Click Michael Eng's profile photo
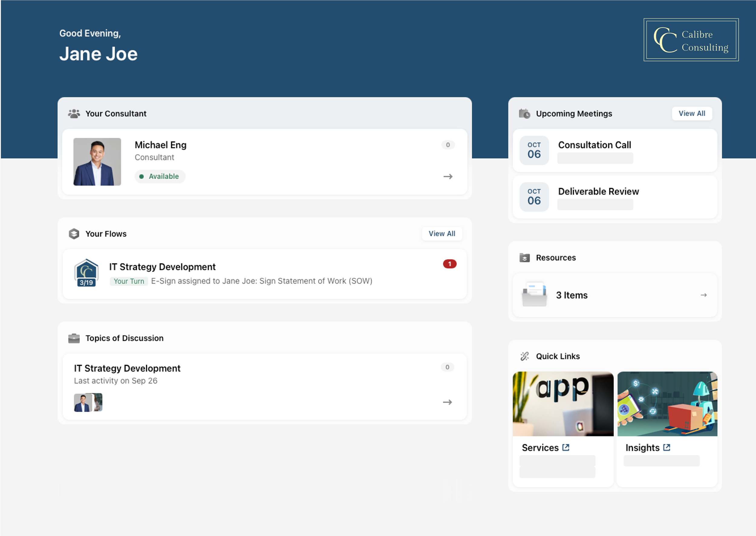The width and height of the screenshot is (756, 536). [97, 162]
